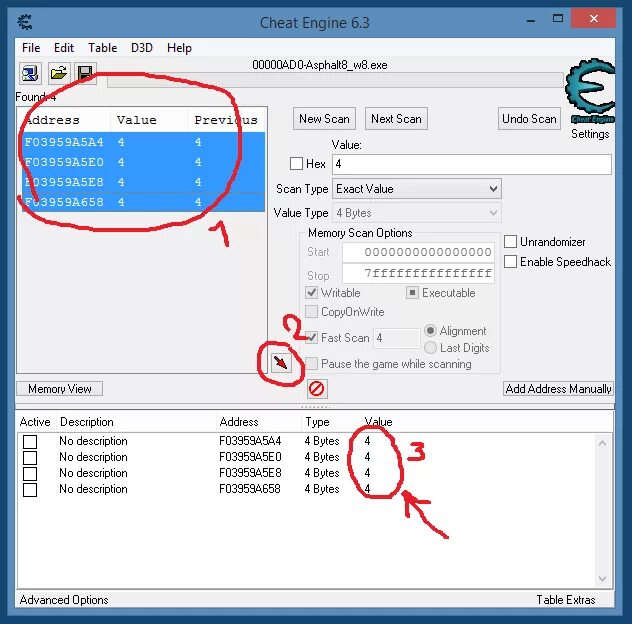This screenshot has width=632, height=624.
Task: Open the D3D menu
Action: click(x=142, y=48)
